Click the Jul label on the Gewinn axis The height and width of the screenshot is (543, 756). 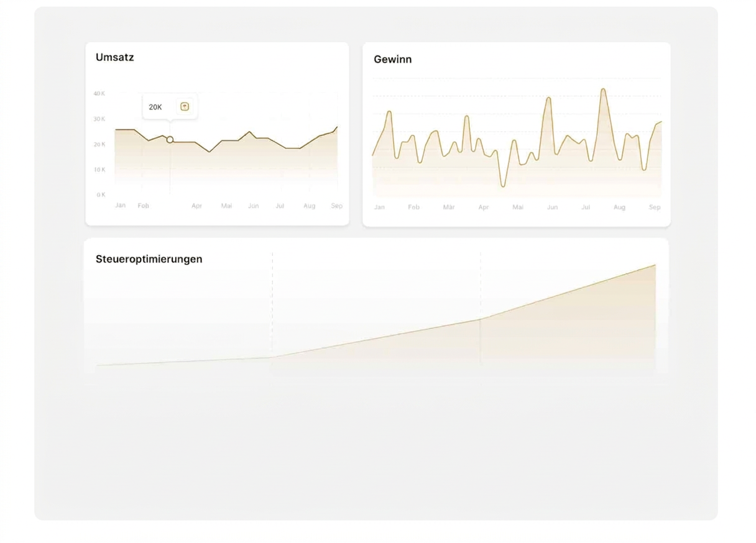586,207
